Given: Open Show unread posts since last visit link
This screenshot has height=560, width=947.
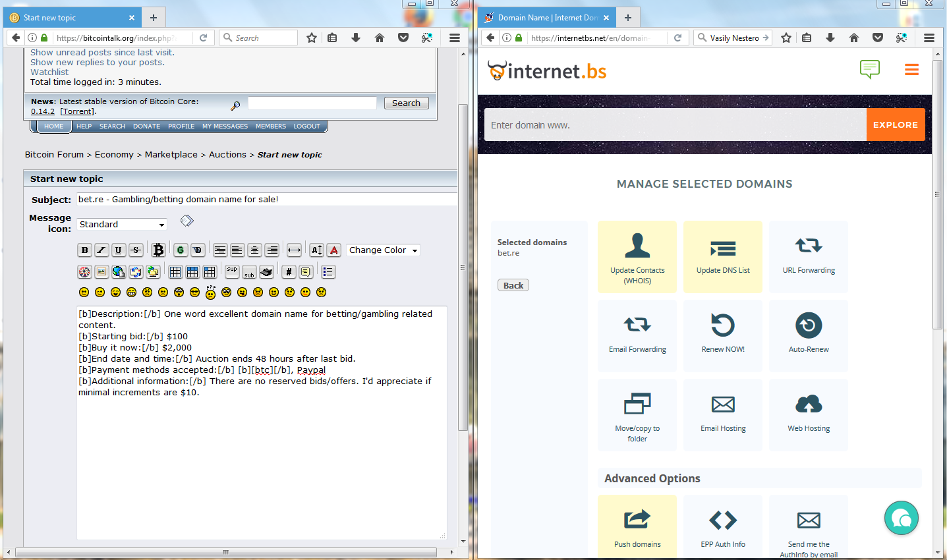Looking at the screenshot, I should point(102,52).
